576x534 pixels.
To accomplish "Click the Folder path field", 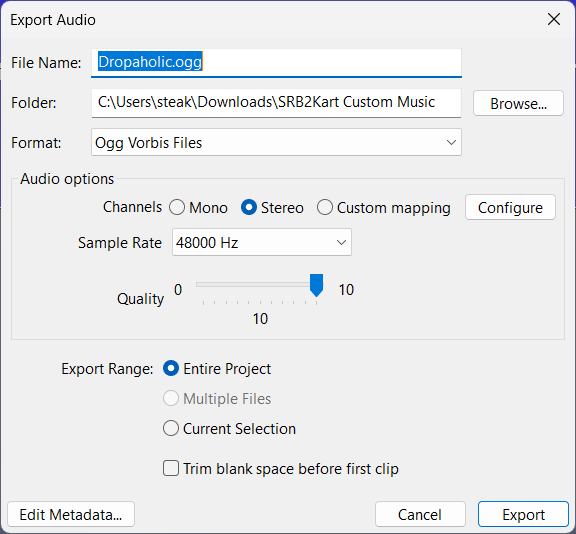I will (276, 103).
